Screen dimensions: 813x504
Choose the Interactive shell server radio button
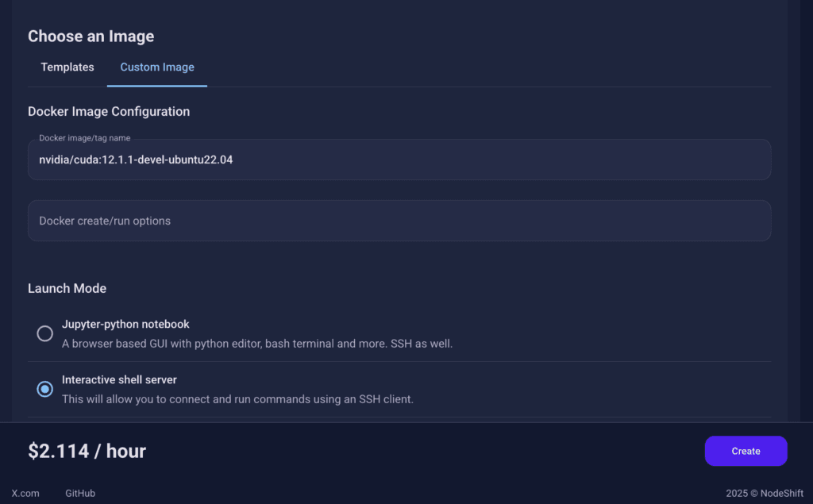[x=45, y=389]
